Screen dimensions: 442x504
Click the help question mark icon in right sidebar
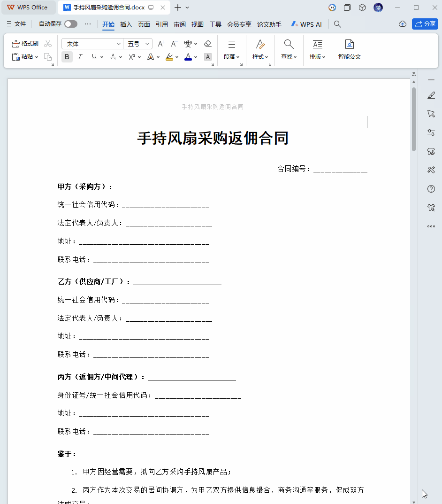tap(431, 189)
